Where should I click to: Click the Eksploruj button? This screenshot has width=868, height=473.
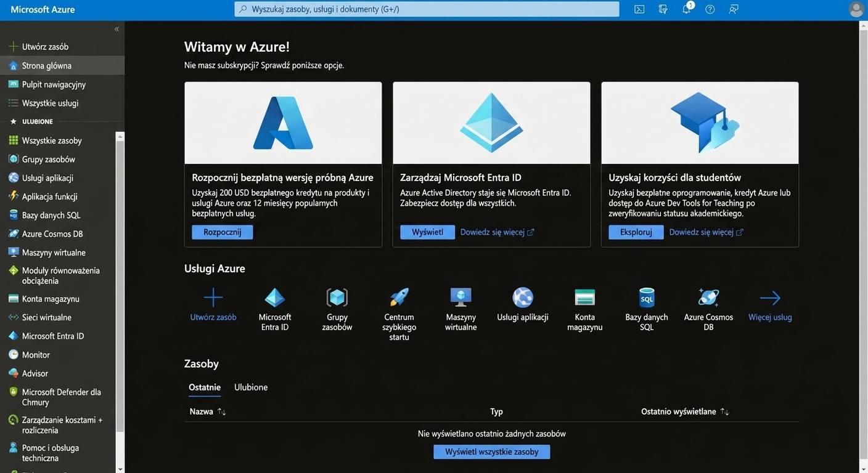click(636, 232)
